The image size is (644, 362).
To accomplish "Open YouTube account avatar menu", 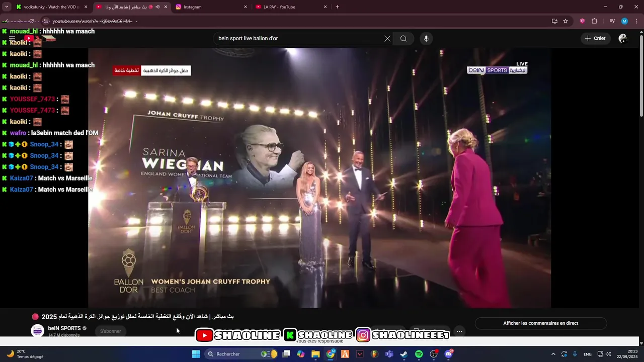I will (x=623, y=38).
